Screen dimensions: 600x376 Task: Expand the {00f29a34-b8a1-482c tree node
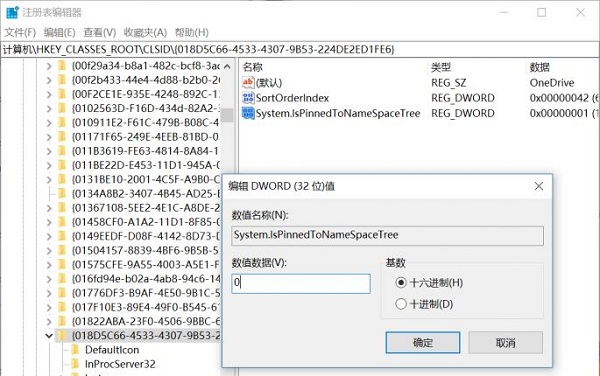tap(49, 66)
